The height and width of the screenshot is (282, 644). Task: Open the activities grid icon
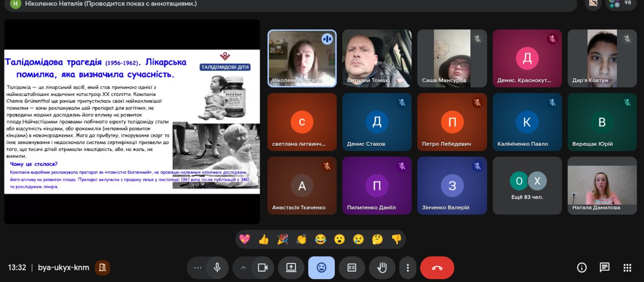(627, 267)
